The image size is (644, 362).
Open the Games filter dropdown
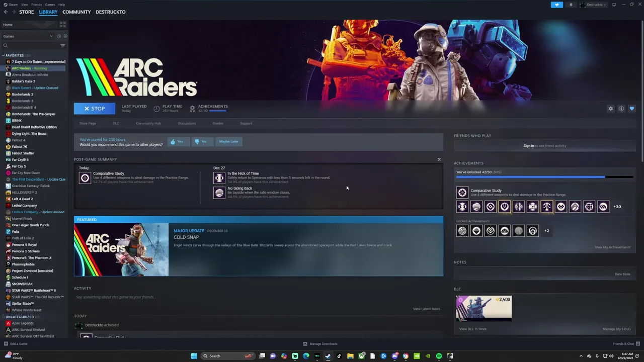pyautogui.click(x=27, y=36)
